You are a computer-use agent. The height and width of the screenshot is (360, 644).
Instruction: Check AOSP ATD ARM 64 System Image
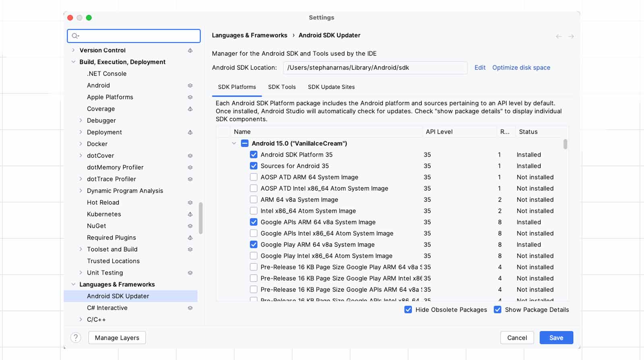[254, 177]
